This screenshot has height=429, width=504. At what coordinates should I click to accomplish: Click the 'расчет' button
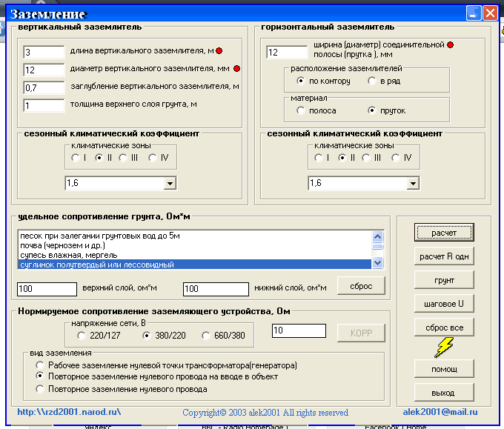pyautogui.click(x=444, y=233)
